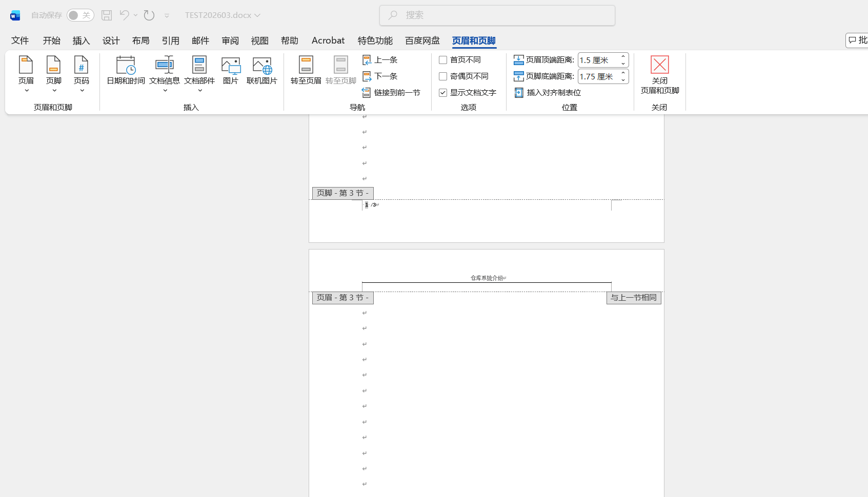Open the Acrobat tab
This screenshot has height=497, width=868.
pyautogui.click(x=328, y=40)
